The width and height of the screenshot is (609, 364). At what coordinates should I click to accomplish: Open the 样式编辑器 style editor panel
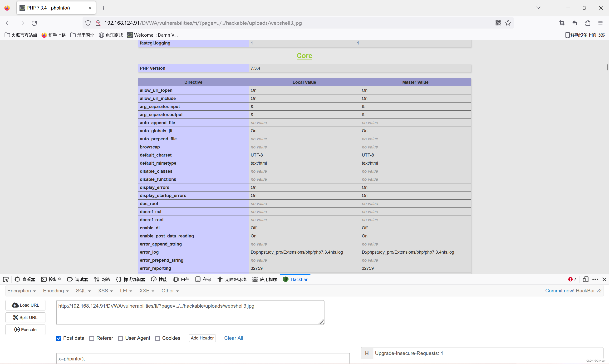130,279
